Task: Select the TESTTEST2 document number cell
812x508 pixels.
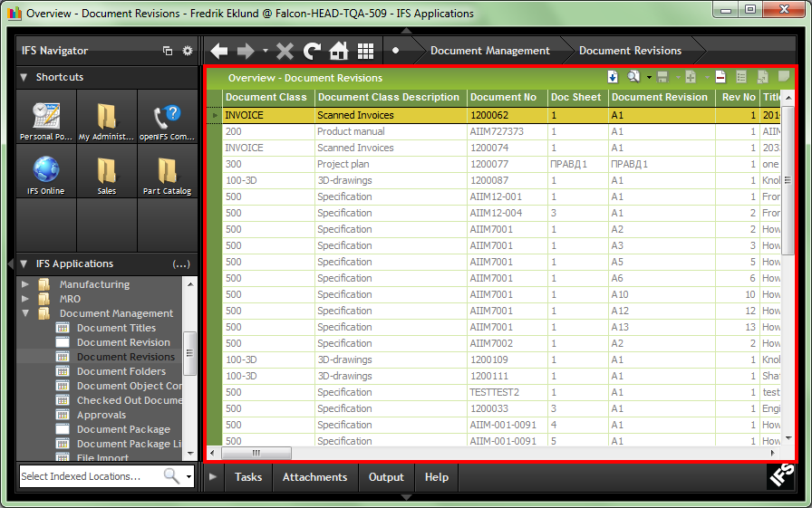Action: pyautogui.click(x=507, y=392)
